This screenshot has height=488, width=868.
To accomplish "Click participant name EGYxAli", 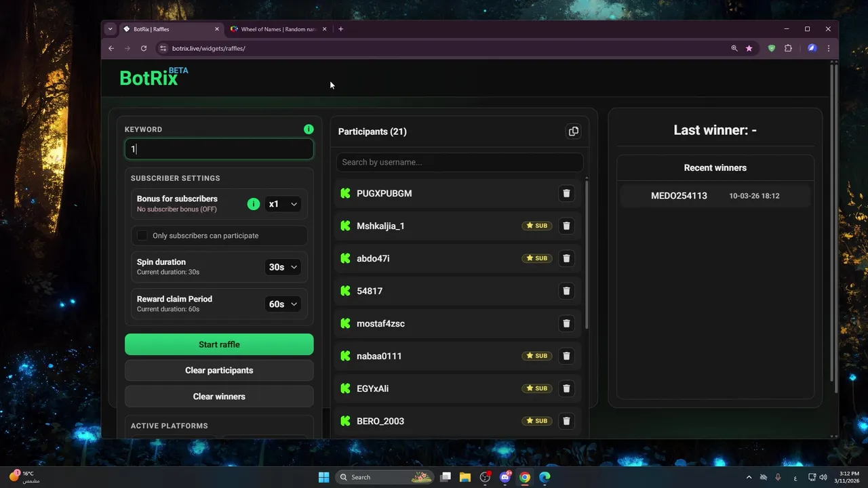I will tap(373, 388).
